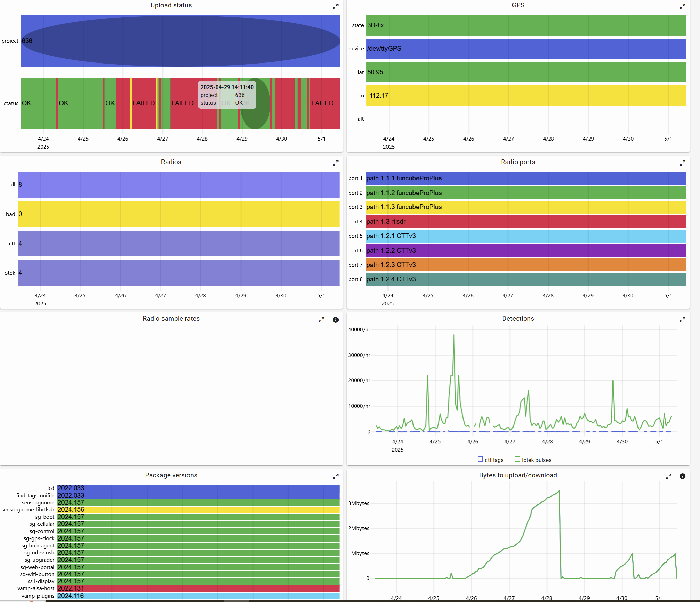
Task: Expand the Radio sample rates panel
Action: 321,320
